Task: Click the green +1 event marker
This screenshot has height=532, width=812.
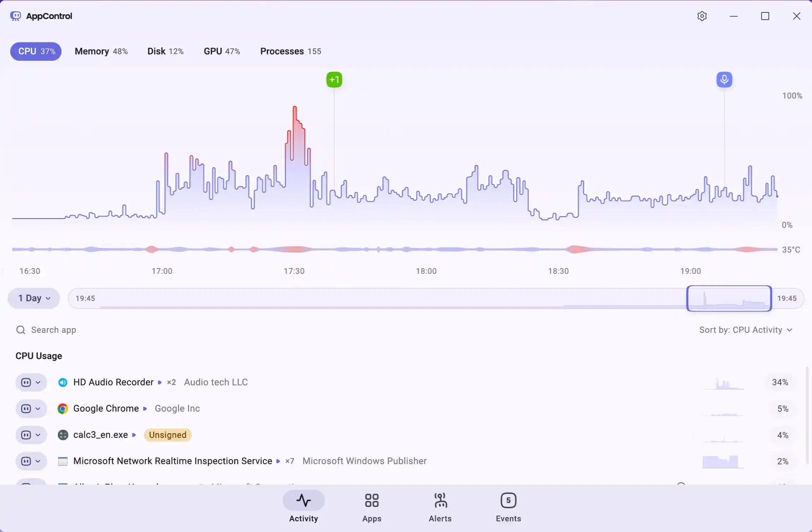Action: click(x=334, y=79)
